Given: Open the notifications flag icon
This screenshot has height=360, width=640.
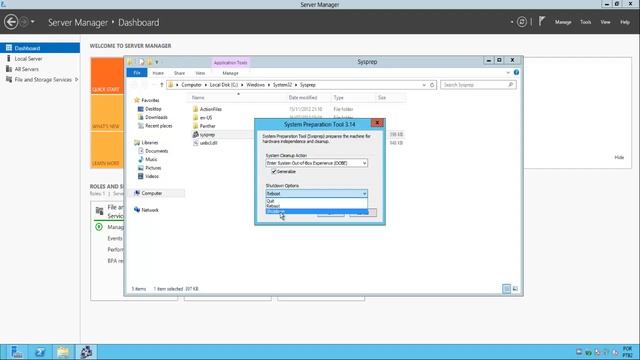Looking at the screenshot, I should 542,21.
